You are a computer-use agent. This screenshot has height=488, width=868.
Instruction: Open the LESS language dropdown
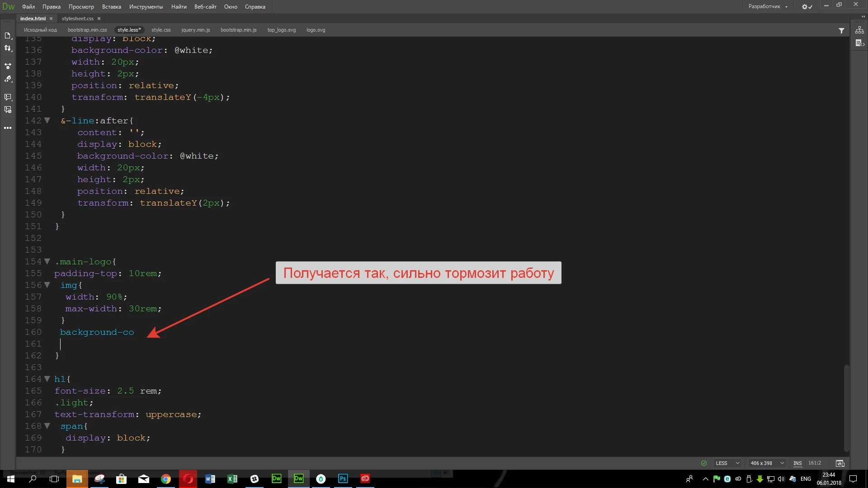[727, 463]
